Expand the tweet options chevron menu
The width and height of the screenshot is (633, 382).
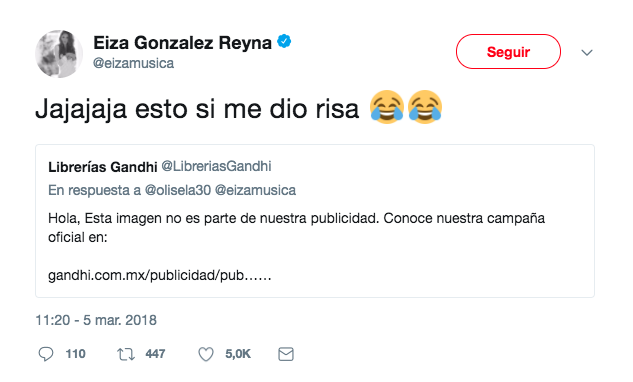coord(587,52)
